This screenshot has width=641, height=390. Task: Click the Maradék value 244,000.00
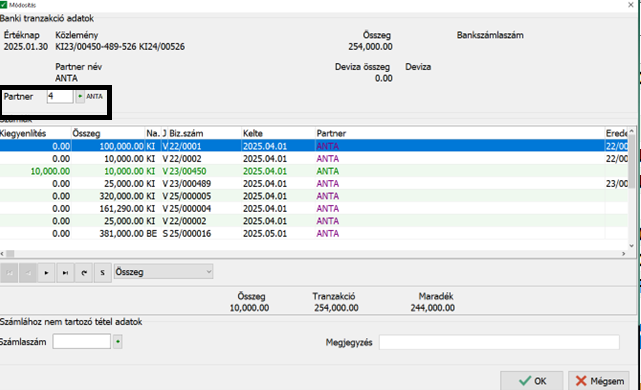point(433,308)
